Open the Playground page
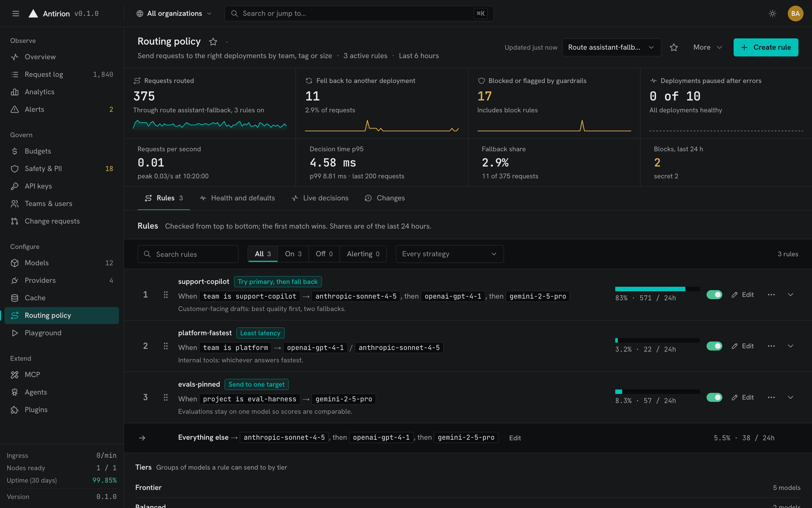Image resolution: width=812 pixels, height=508 pixels. [x=62, y=333]
